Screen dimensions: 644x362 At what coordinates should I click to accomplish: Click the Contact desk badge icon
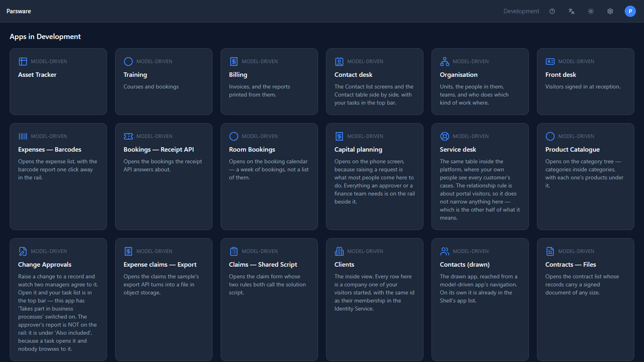point(339,62)
